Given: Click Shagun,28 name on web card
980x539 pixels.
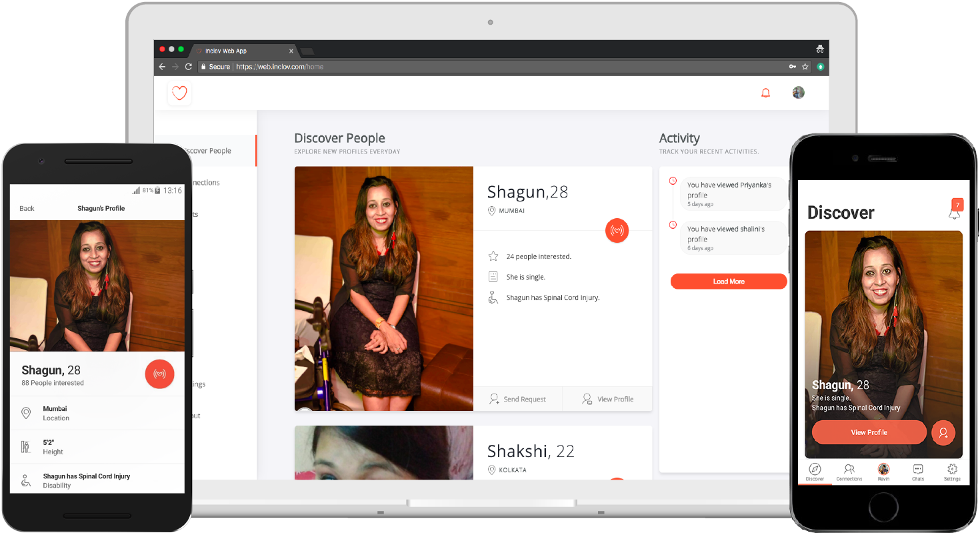Looking at the screenshot, I should pos(527,192).
